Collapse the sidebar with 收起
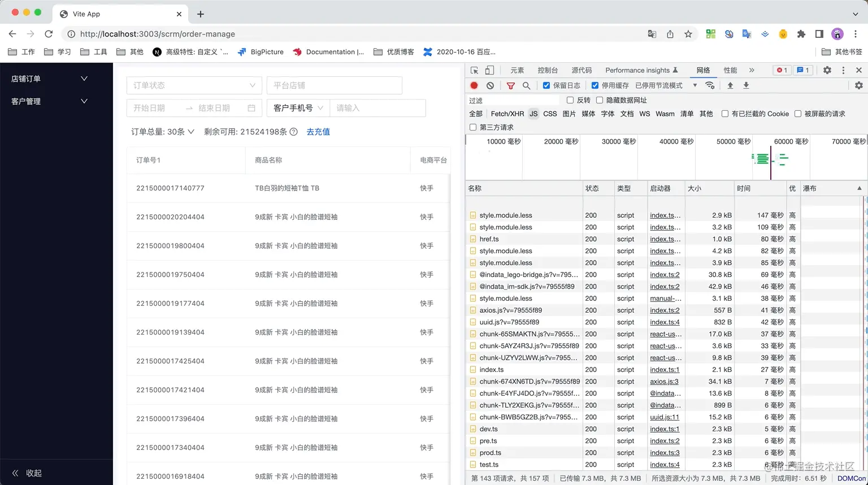The width and height of the screenshot is (868, 485). coord(27,473)
